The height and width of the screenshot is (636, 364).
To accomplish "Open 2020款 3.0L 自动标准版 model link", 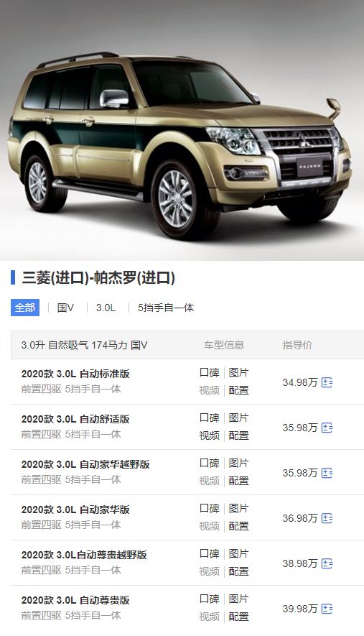I will point(75,374).
